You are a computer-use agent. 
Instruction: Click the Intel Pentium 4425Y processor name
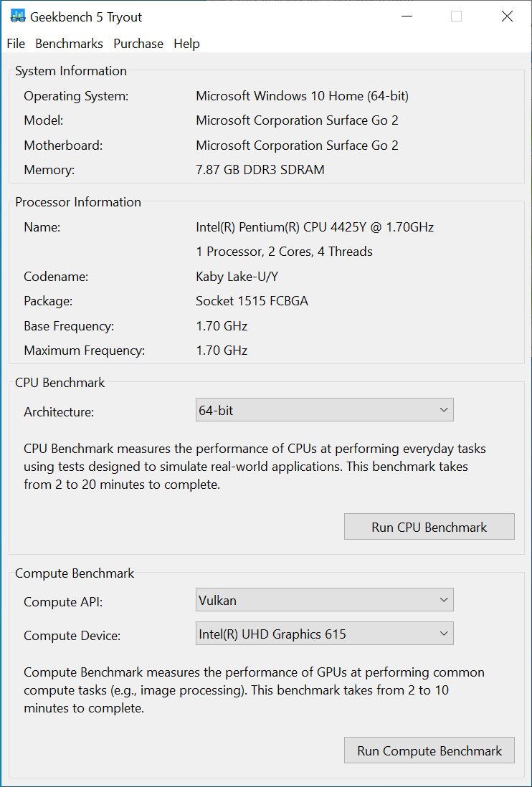tap(315, 227)
